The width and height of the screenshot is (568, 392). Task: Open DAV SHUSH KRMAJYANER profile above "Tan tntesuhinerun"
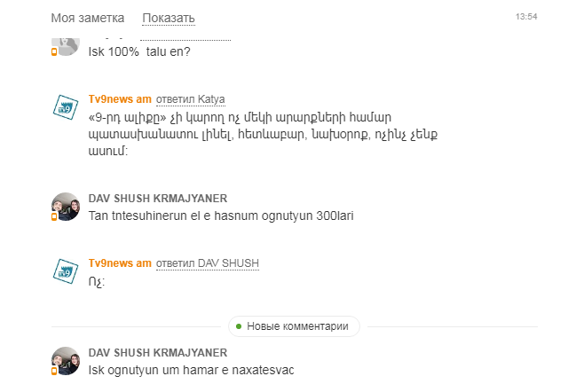pyautogui.click(x=158, y=198)
